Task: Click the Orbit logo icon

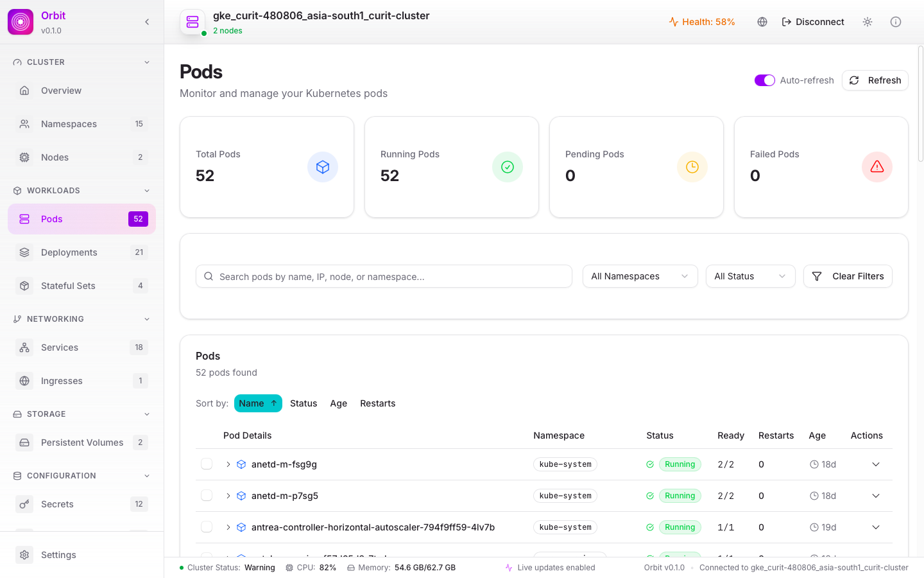Action: pos(21,22)
